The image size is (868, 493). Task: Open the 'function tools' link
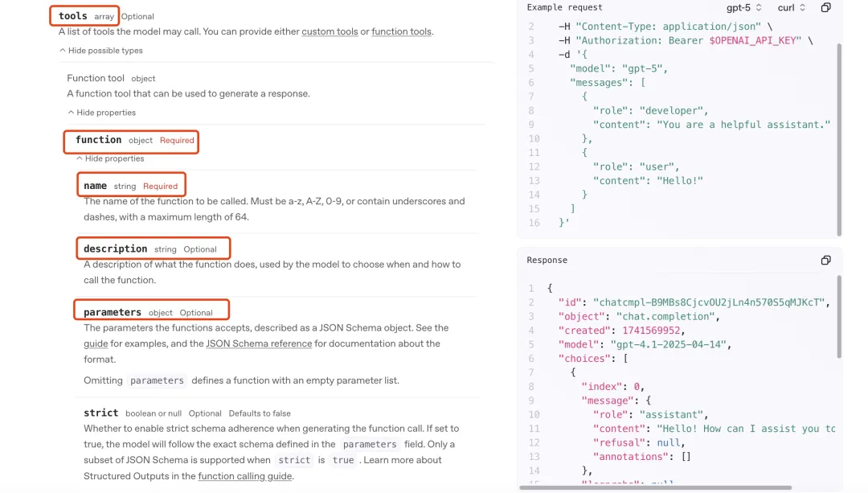coord(401,32)
